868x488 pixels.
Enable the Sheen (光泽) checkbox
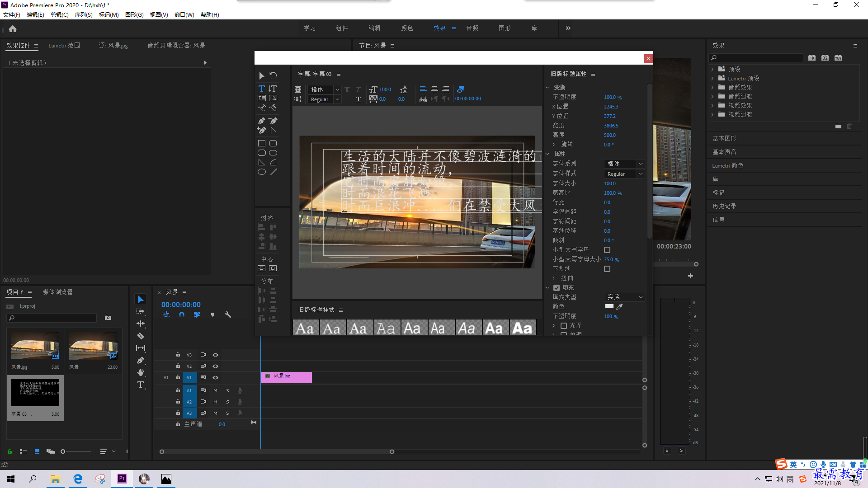pos(564,326)
